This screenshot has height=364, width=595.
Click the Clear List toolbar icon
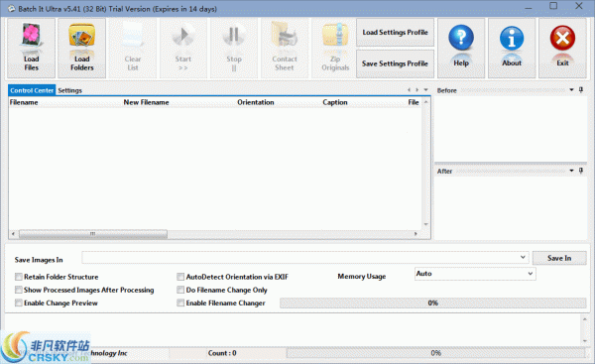click(133, 48)
